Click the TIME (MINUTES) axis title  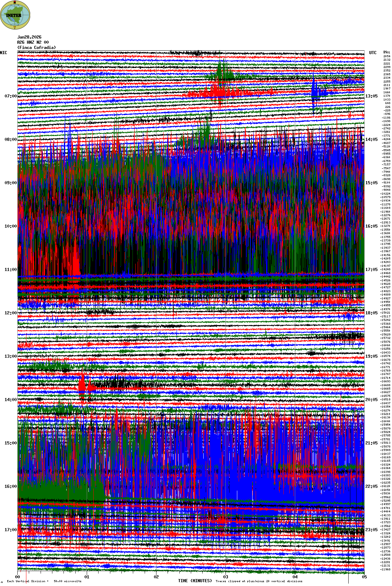[x=195, y=581]
